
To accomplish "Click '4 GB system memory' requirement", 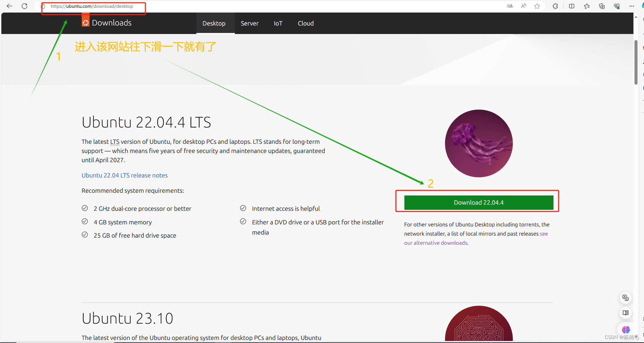I will [123, 222].
